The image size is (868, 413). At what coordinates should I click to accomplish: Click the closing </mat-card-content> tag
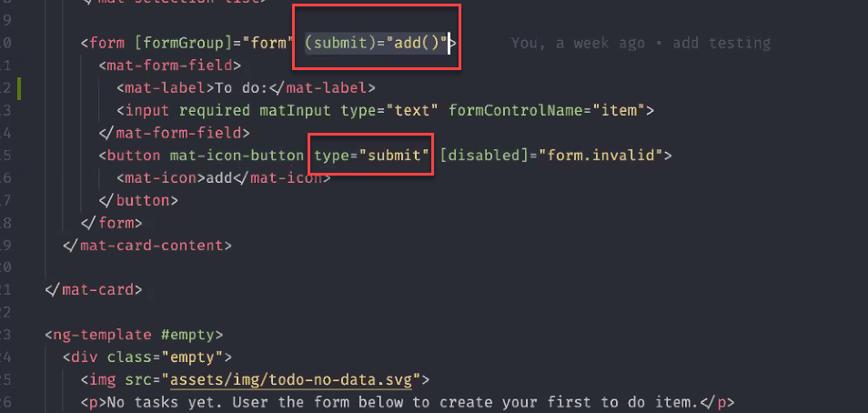tap(147, 245)
